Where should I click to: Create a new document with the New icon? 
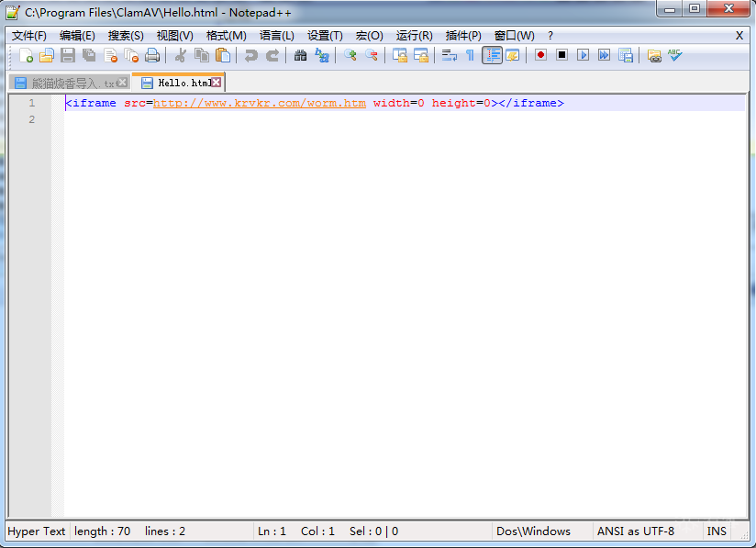pyautogui.click(x=26, y=55)
